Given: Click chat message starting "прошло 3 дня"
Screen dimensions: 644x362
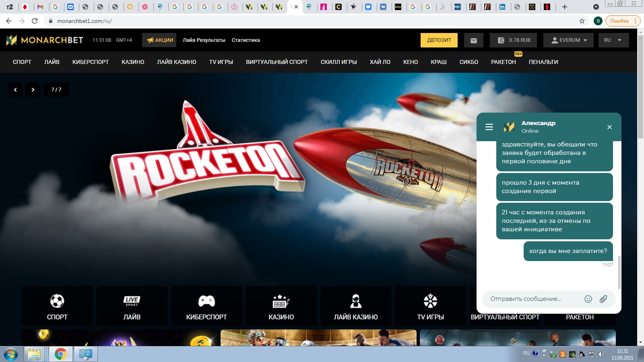Looking at the screenshot, I should (x=555, y=187).
